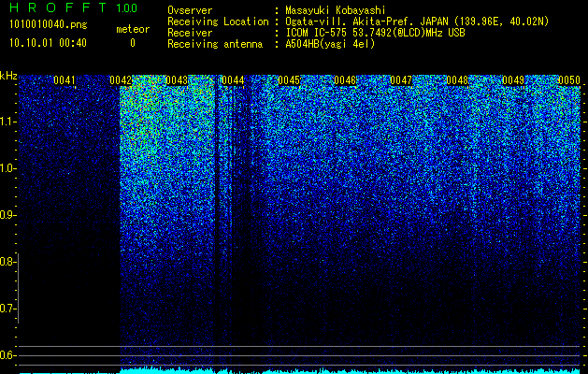Click the 1.1 kHz axis label

(7, 122)
